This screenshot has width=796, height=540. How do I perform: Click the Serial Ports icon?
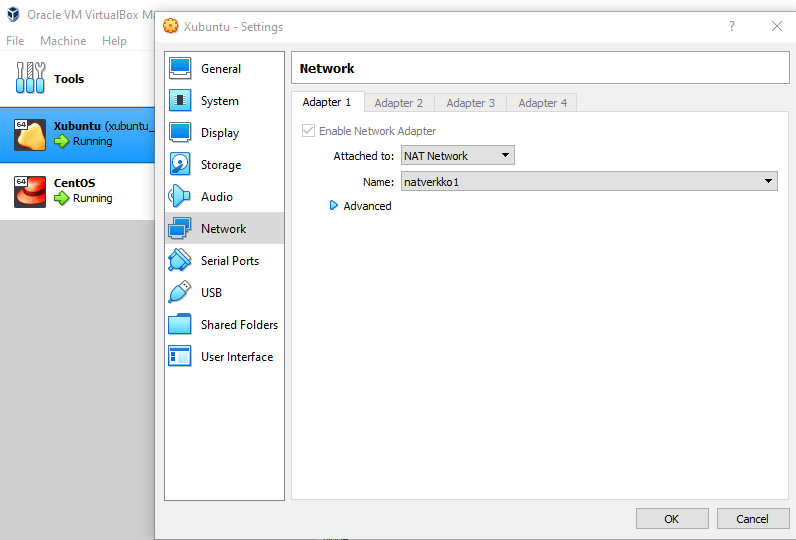pos(180,261)
